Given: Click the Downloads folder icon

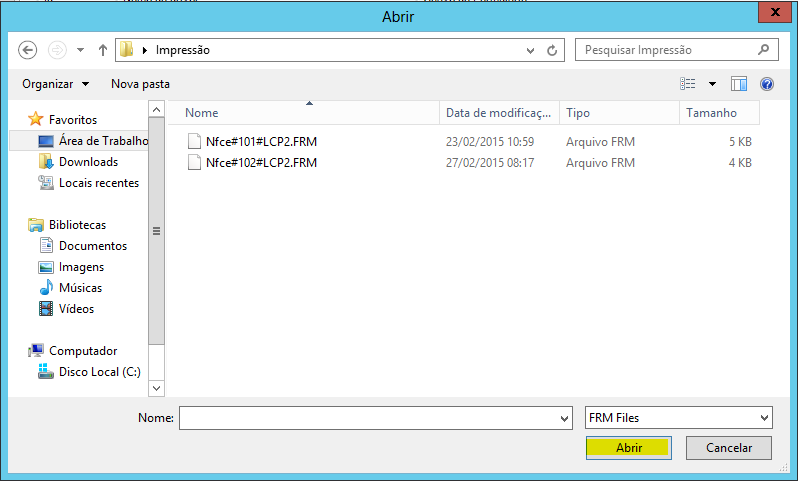Looking at the screenshot, I should coord(46,162).
